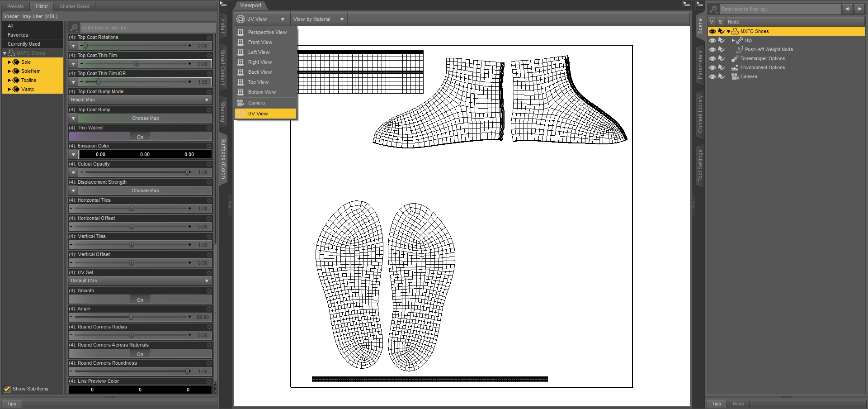Click the gear icon for Cutout Opacity

point(209,164)
